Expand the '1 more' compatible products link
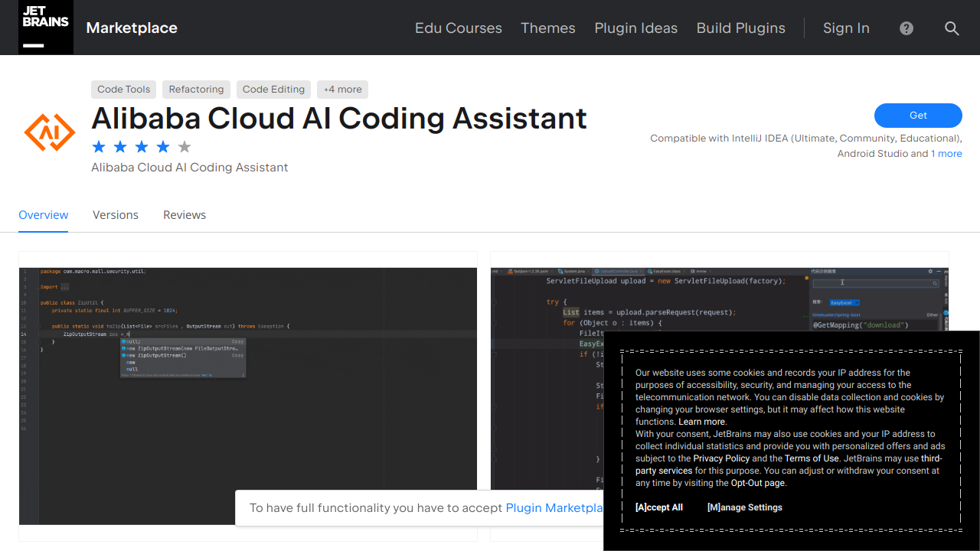This screenshot has width=980, height=551. coord(946,154)
